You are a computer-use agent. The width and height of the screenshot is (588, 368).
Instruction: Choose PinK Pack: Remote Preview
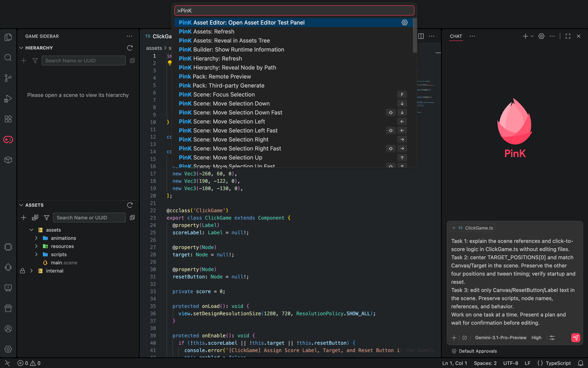[293, 76]
